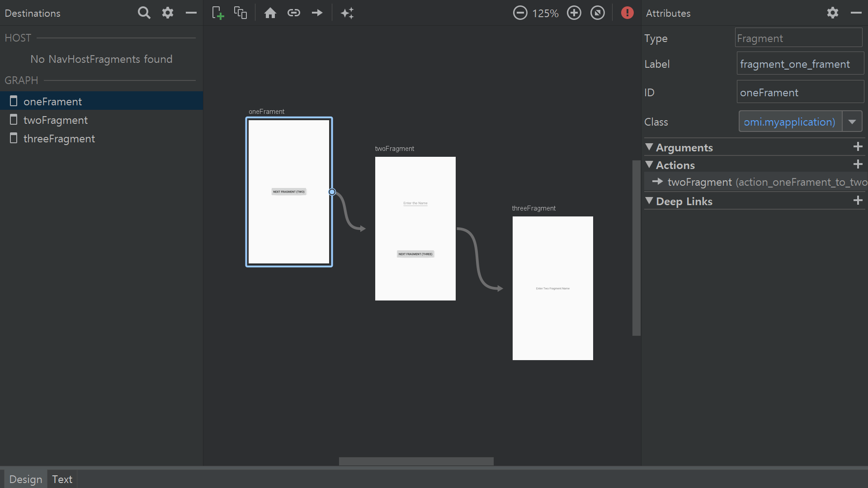Screen dimensions: 868x488
Task: Click the twoFragment label above its preview
Action: 395,149
